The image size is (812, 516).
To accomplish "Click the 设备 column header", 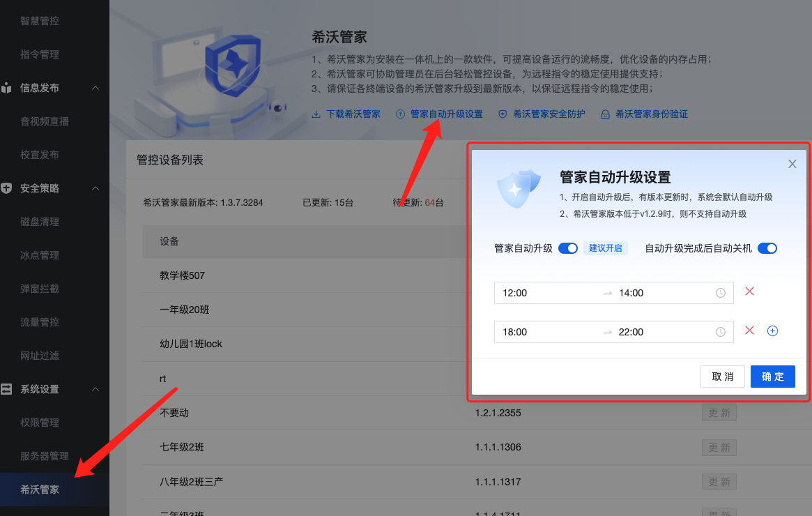I will coord(169,241).
